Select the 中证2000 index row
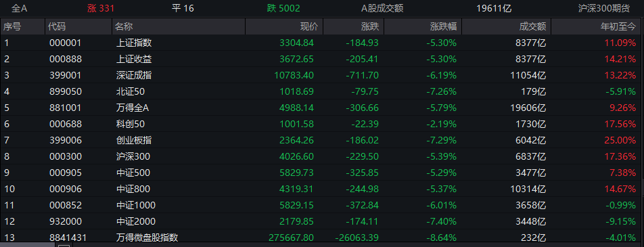This screenshot has width=644, height=247. [x=322, y=221]
